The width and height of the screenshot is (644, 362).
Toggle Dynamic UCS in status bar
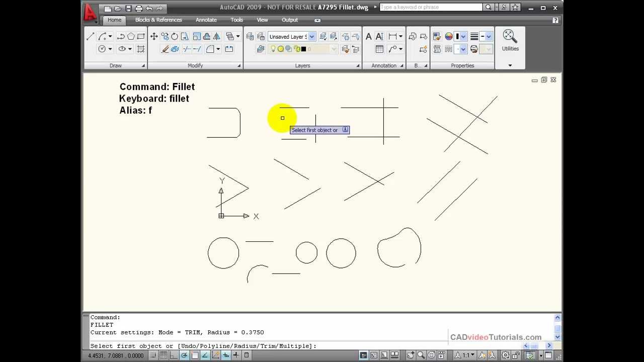(x=215, y=355)
